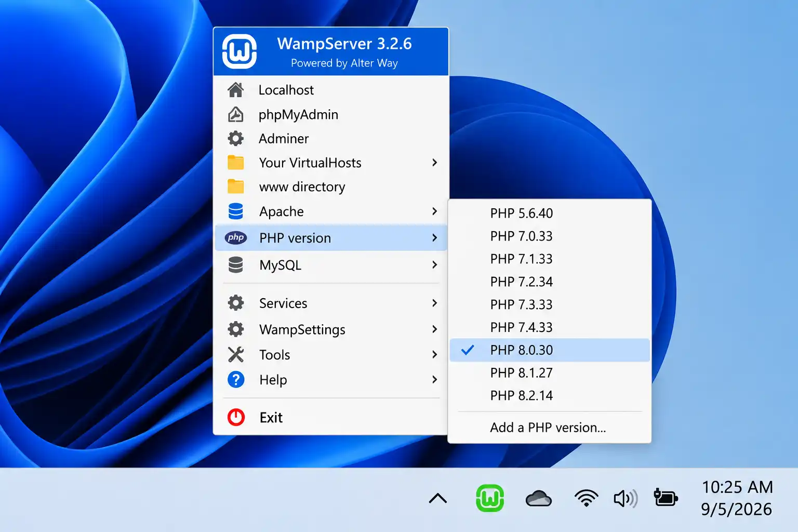Screen dimensions: 798x532
Task: Select PHP 7.2.34 version
Action: pos(550,282)
